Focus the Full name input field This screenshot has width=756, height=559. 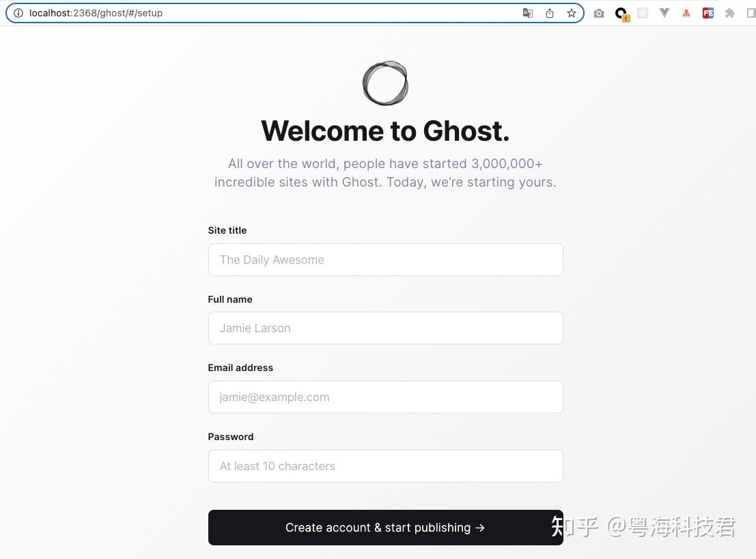(x=385, y=328)
